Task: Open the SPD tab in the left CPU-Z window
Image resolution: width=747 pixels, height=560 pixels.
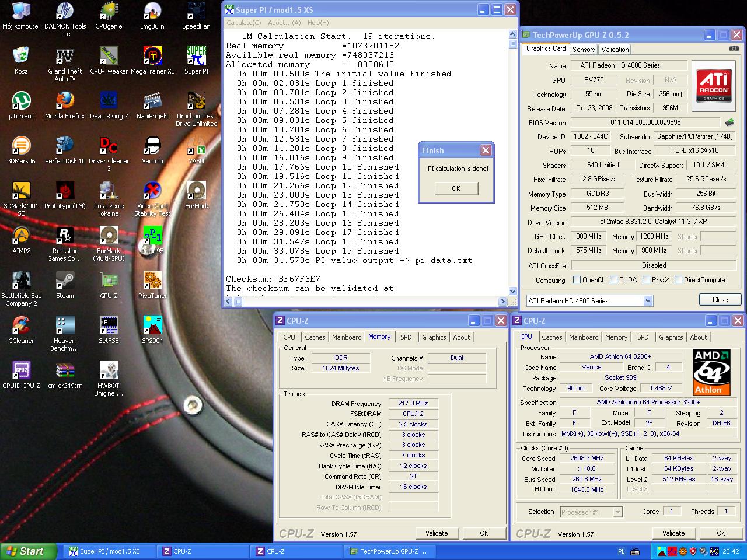Action: [406, 337]
